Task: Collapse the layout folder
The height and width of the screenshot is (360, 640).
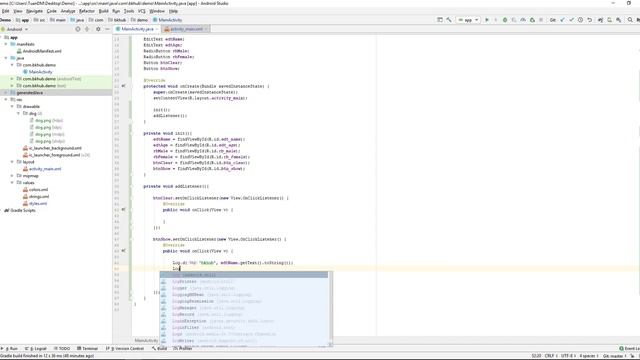Action: tap(12, 162)
